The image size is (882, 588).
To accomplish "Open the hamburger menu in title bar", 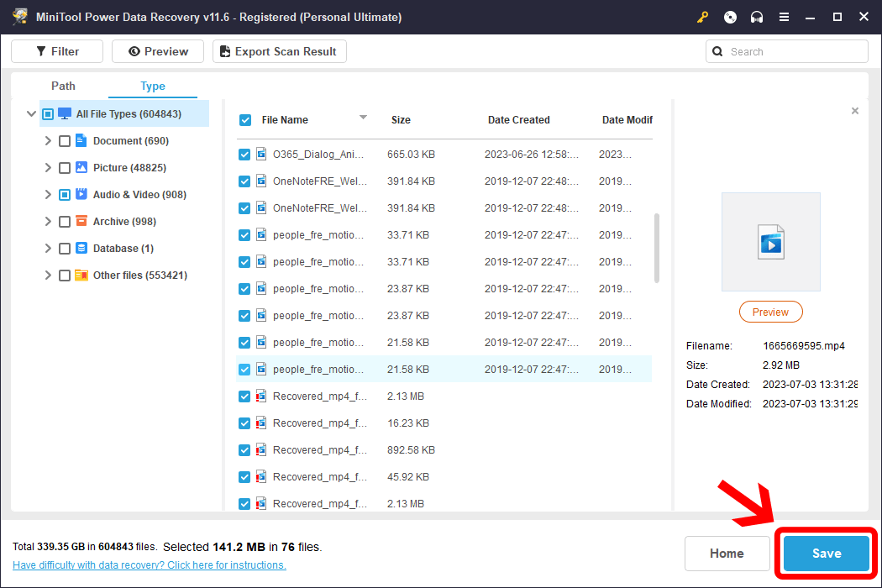I will pyautogui.click(x=784, y=18).
